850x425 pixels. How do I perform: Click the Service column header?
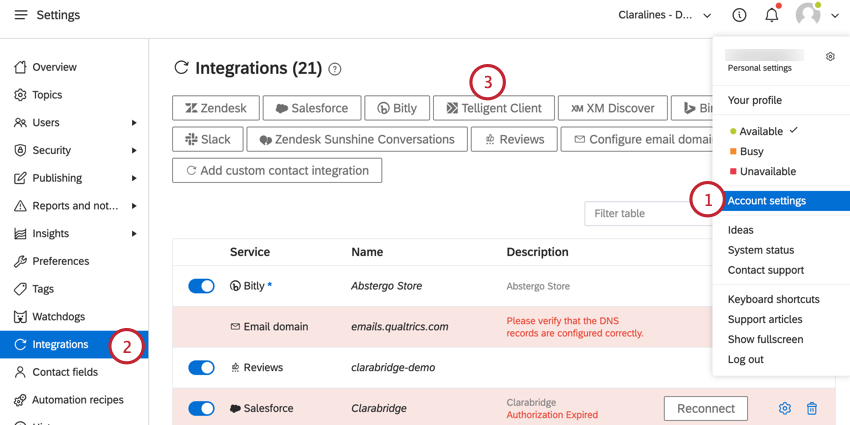click(250, 252)
